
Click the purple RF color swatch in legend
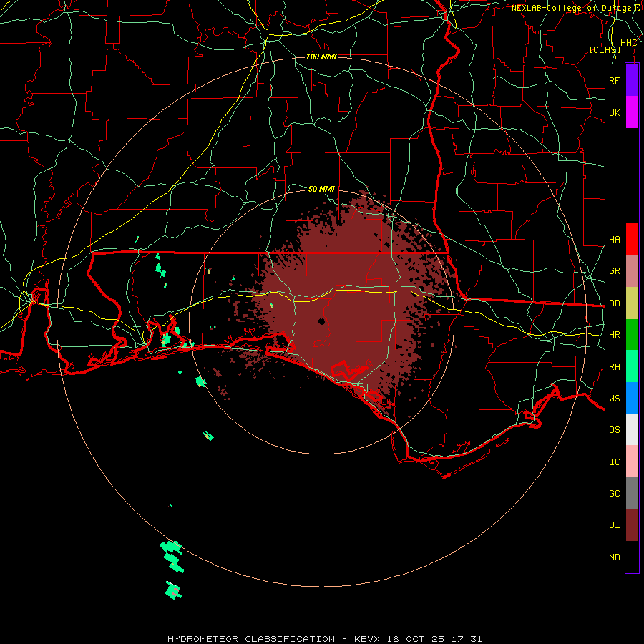tap(632, 80)
